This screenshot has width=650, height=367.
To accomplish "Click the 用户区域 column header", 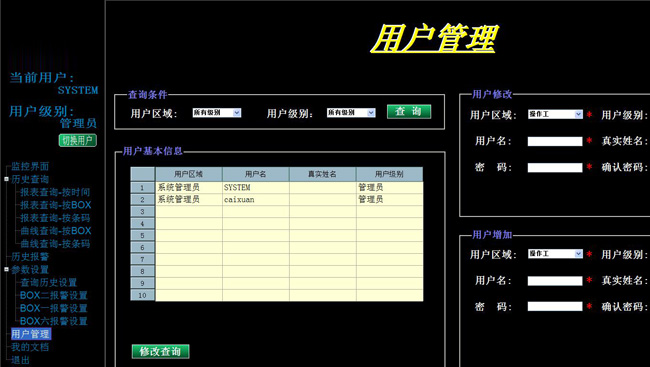I will point(189,174).
